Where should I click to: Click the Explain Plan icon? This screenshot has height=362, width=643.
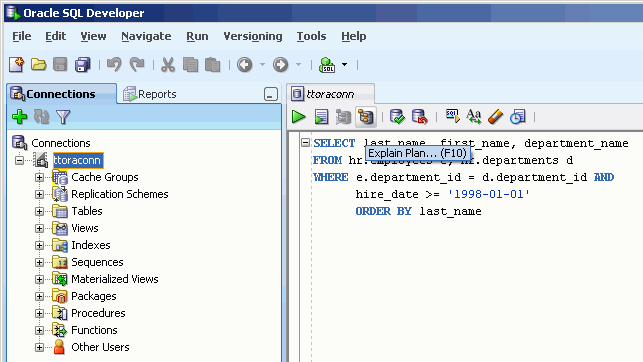pos(365,117)
